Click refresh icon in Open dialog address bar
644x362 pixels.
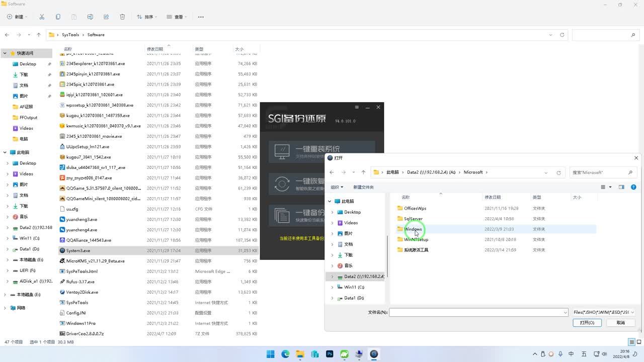coord(558,172)
